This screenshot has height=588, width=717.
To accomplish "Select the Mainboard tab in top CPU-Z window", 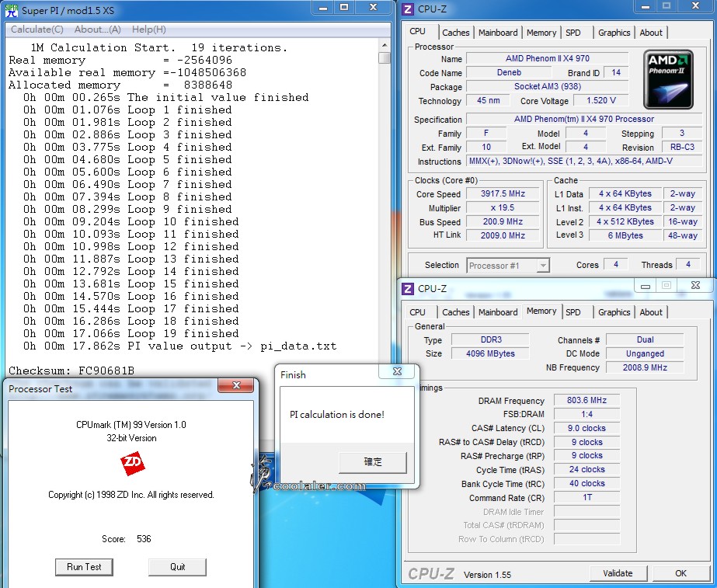I will (x=497, y=33).
